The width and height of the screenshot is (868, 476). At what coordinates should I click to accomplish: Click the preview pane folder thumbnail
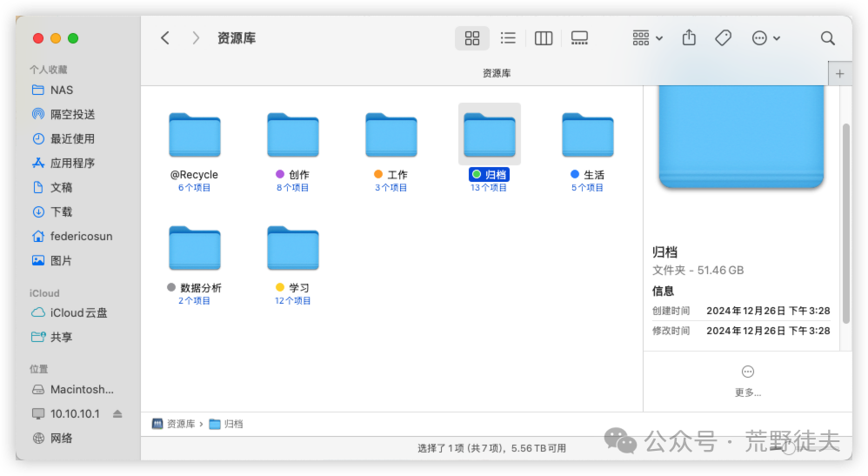(x=741, y=137)
